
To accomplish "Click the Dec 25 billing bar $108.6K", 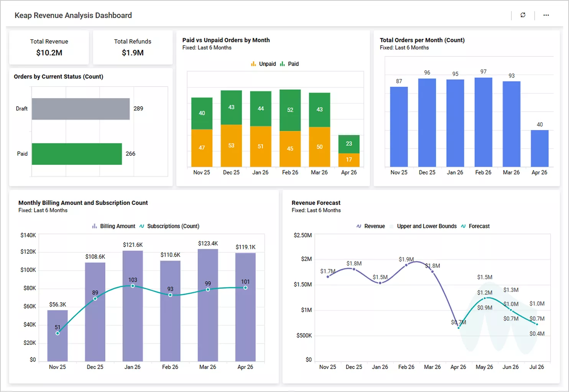I will coord(95,312).
